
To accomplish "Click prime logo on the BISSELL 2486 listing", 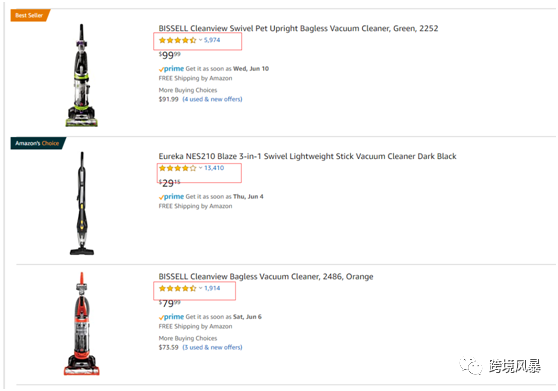I will click(172, 317).
